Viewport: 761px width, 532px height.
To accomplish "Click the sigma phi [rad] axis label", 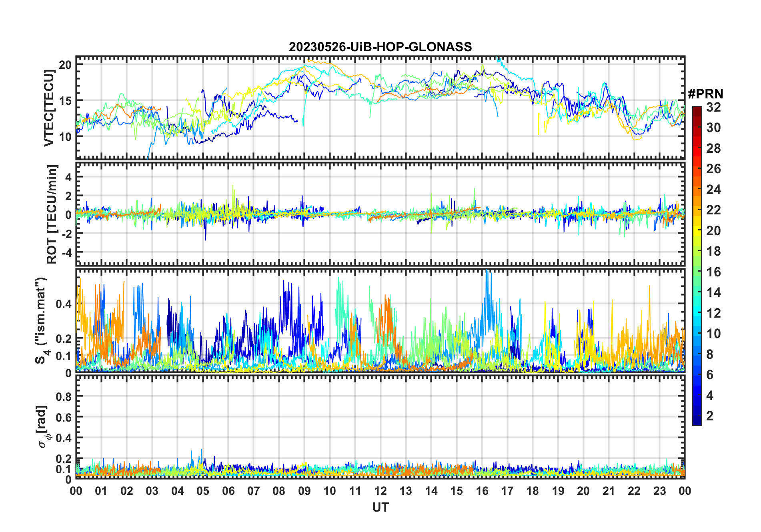I will tap(43, 427).
